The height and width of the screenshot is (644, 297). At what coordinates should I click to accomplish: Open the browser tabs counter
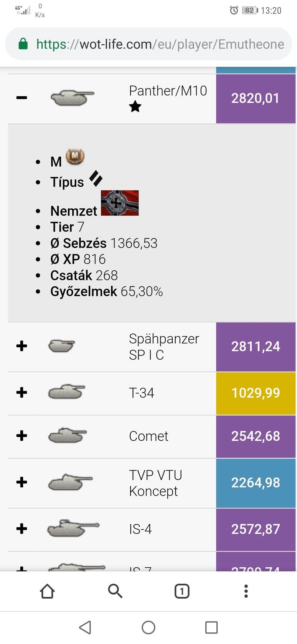182,591
